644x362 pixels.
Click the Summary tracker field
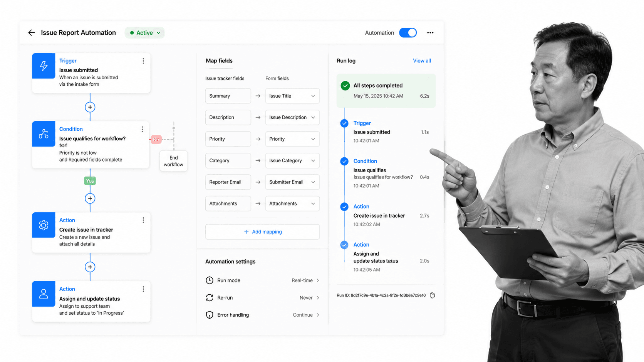click(228, 96)
